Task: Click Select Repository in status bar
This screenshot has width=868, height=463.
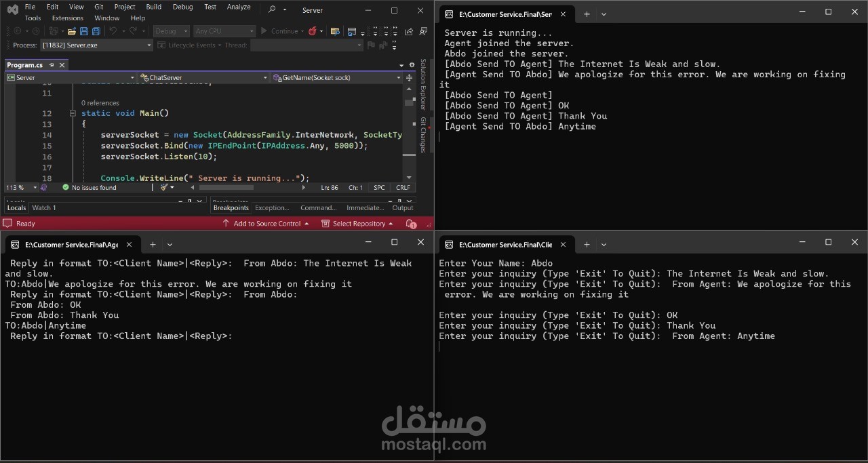Action: coord(358,224)
